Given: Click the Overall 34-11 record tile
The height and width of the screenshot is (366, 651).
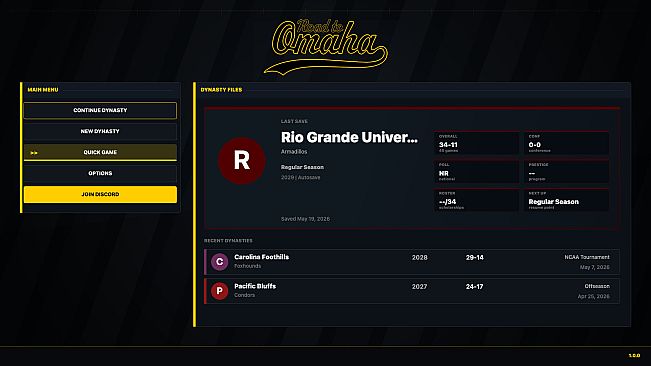Looking at the screenshot, I should tap(477, 143).
